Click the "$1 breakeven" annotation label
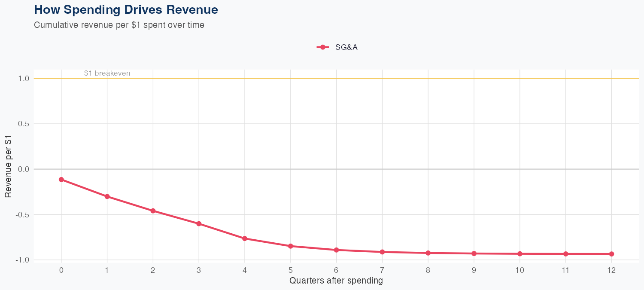644x290 pixels. pyautogui.click(x=107, y=73)
